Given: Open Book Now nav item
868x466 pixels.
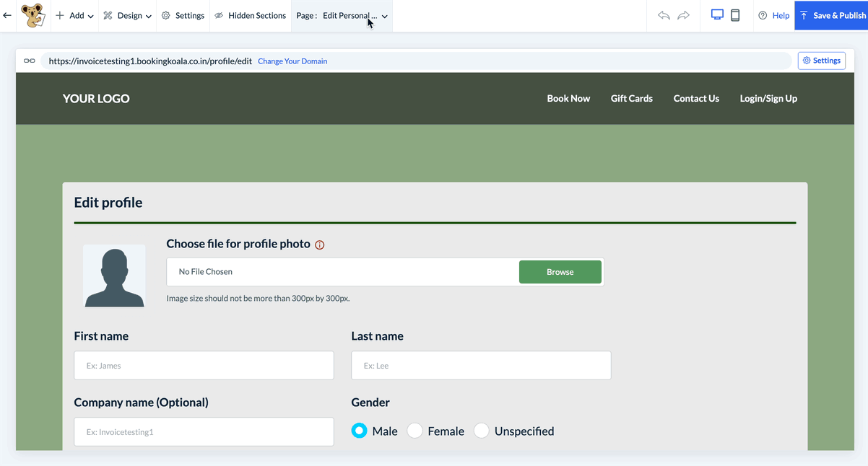Looking at the screenshot, I should click(x=568, y=99).
